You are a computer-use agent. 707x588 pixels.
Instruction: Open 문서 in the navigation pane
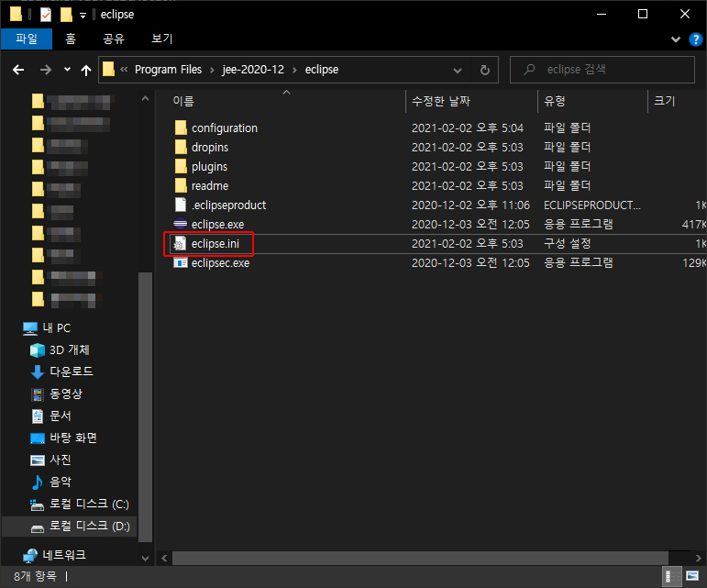coord(51,416)
